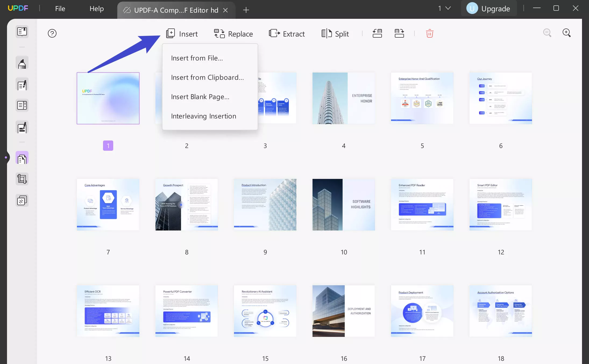Select Interleaving Insertion option

coord(204,116)
